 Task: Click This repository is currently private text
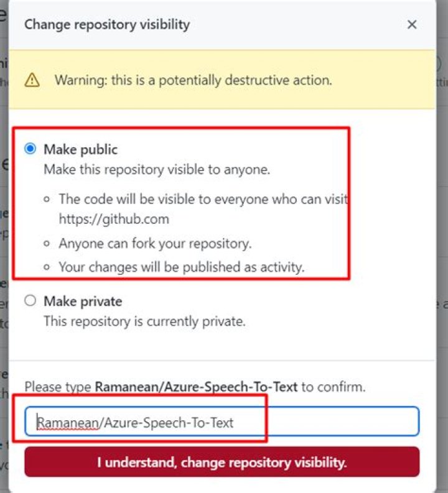pyautogui.click(x=144, y=322)
